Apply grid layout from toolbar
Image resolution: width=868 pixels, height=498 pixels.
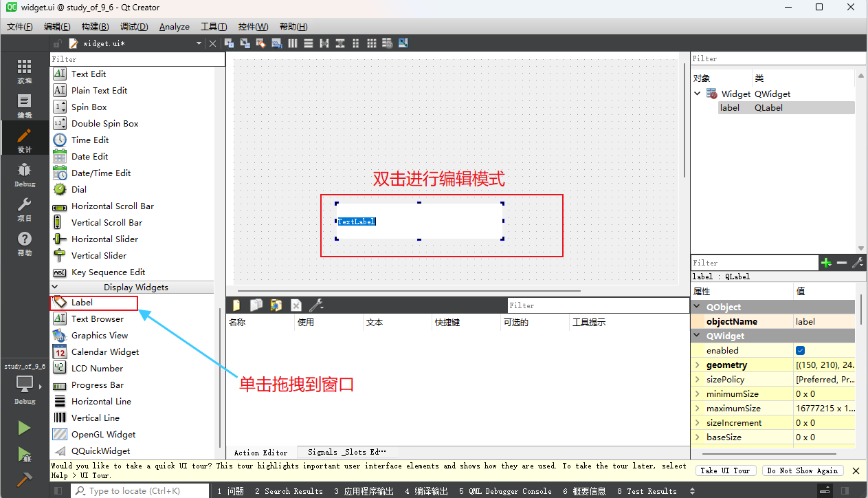pos(371,43)
